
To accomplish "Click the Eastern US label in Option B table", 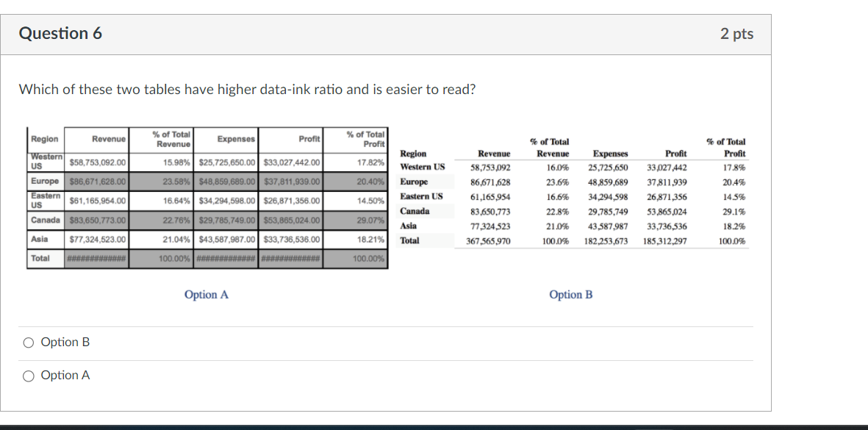I will (421, 196).
